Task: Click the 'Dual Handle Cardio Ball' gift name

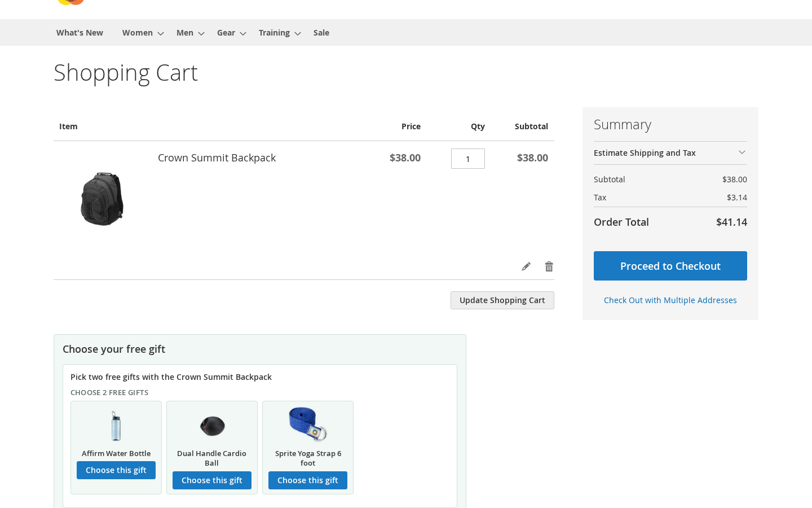Action: [212, 458]
